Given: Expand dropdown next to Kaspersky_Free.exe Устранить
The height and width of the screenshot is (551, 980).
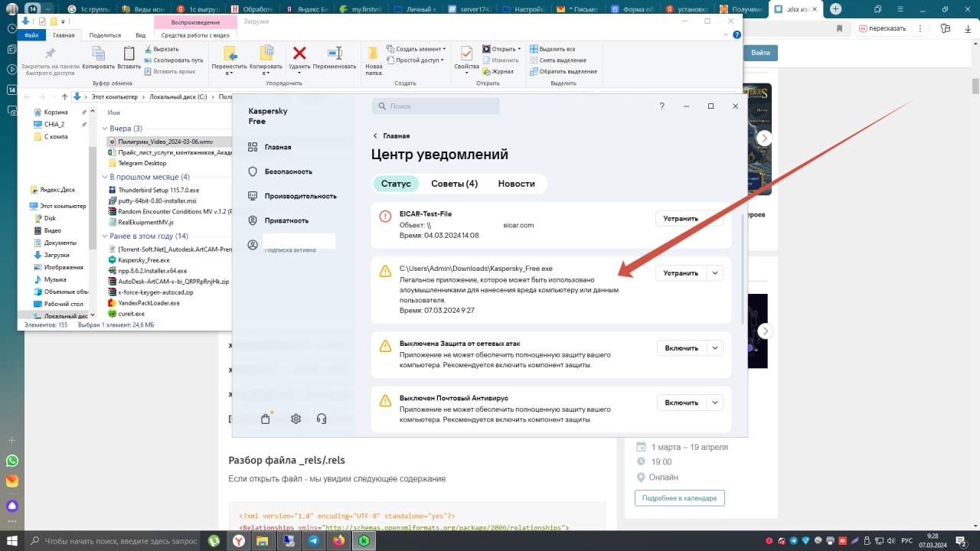Looking at the screenshot, I should [715, 272].
